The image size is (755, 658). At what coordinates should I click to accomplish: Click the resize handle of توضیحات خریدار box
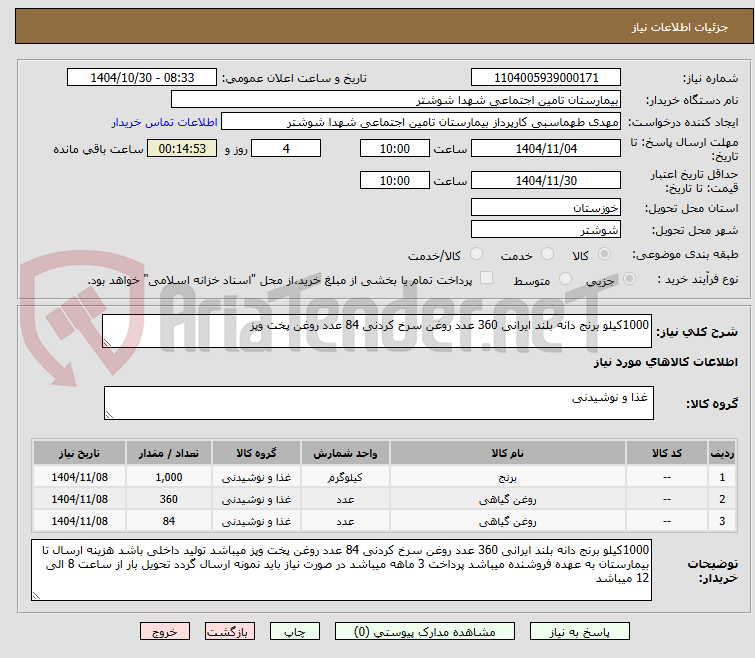pyautogui.click(x=36, y=596)
